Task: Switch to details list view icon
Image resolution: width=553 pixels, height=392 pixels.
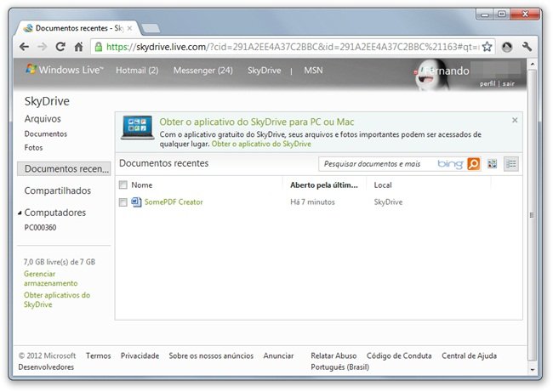Action: 511,164
